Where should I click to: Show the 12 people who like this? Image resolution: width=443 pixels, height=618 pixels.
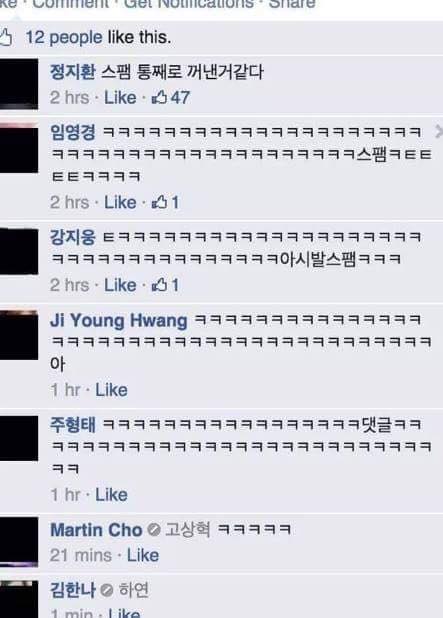pos(64,37)
